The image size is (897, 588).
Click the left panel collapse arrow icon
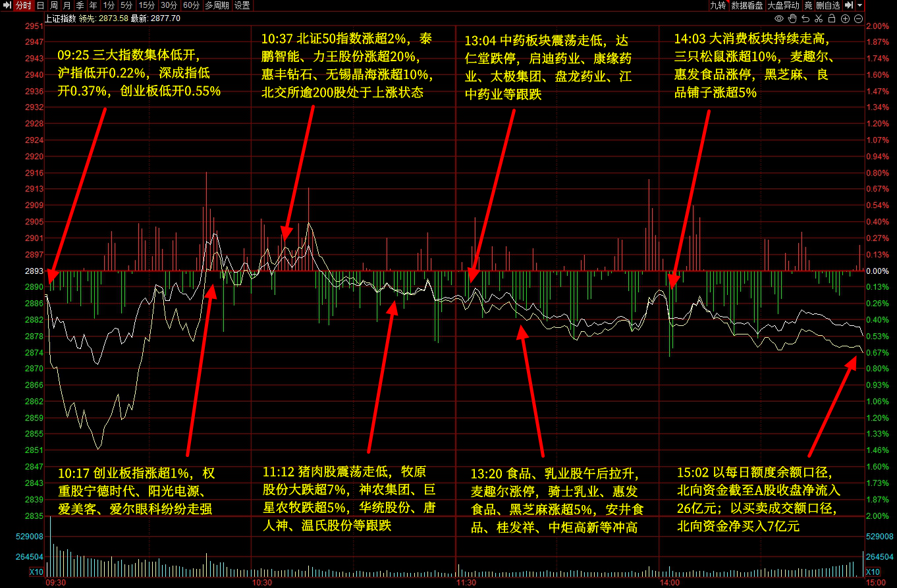coord(7,5)
